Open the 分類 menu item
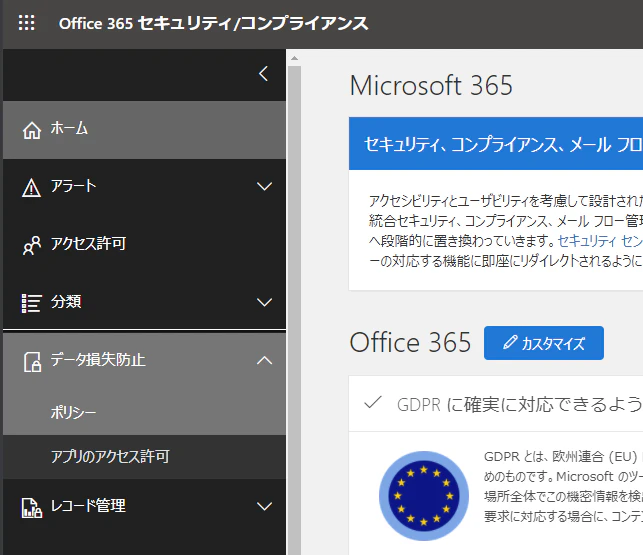This screenshot has height=555, width=643. [x=144, y=302]
